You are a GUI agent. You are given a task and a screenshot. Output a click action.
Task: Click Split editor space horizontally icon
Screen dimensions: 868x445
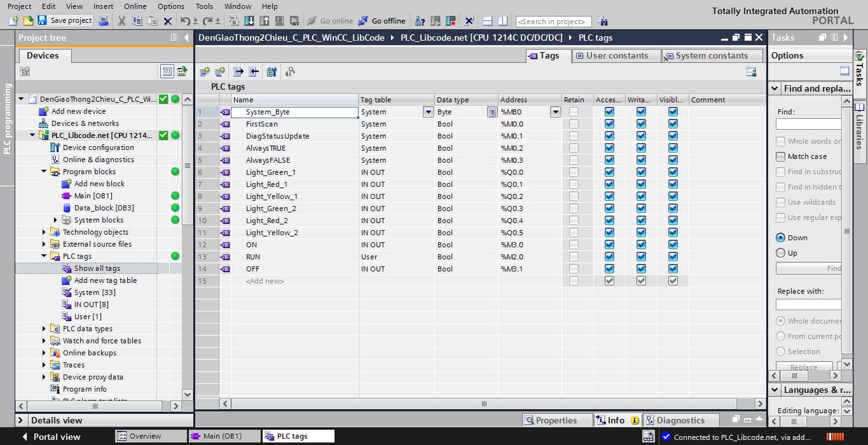(x=488, y=21)
